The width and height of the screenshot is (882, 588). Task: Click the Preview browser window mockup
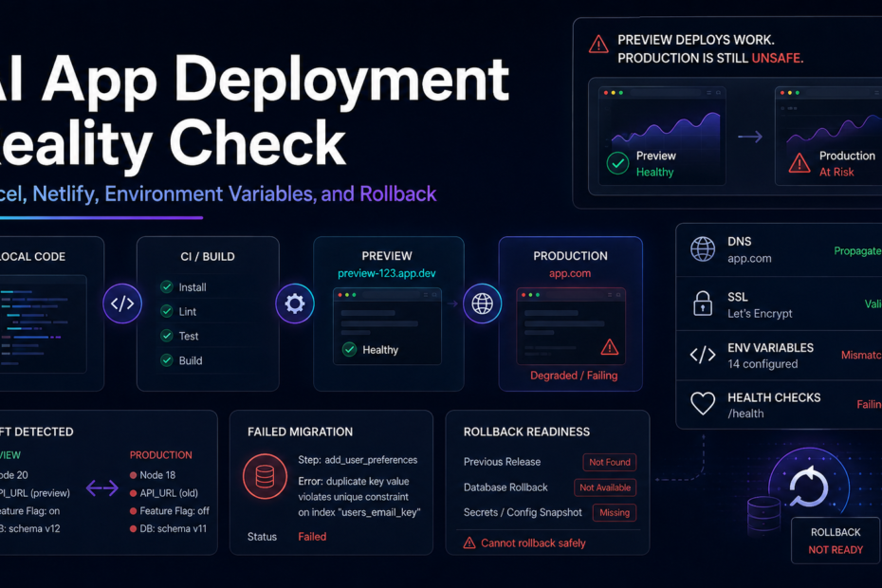[387, 326]
